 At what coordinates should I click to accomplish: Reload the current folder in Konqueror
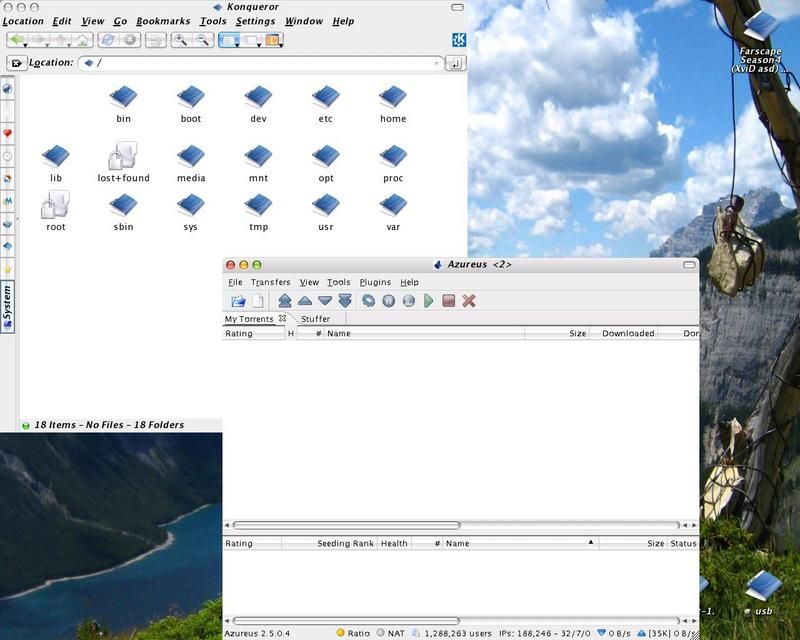[x=109, y=39]
